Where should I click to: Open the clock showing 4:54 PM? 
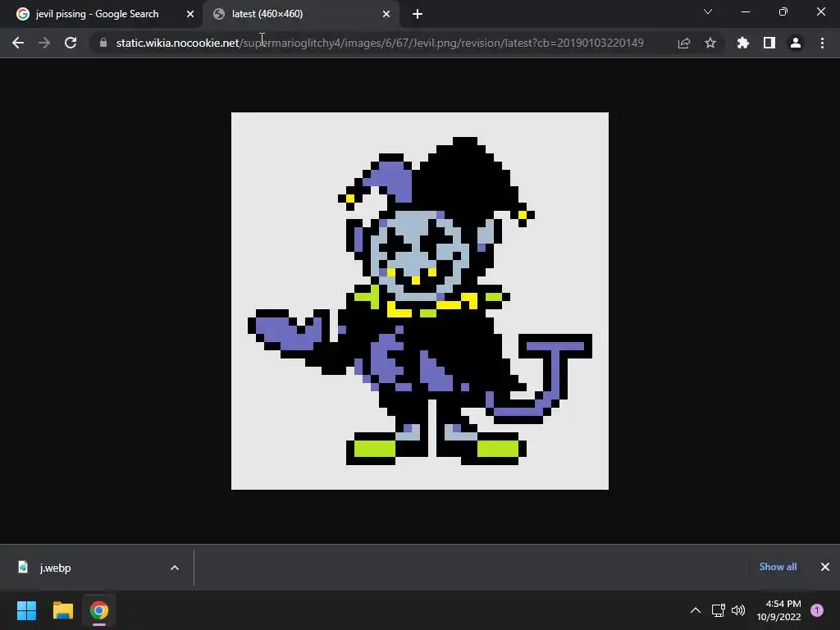click(779, 610)
